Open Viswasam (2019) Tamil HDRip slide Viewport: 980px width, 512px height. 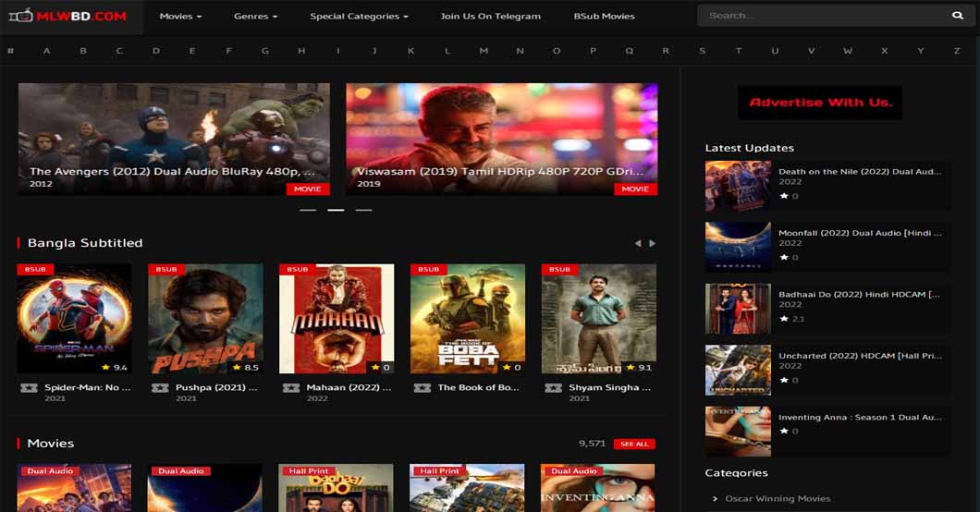click(502, 140)
